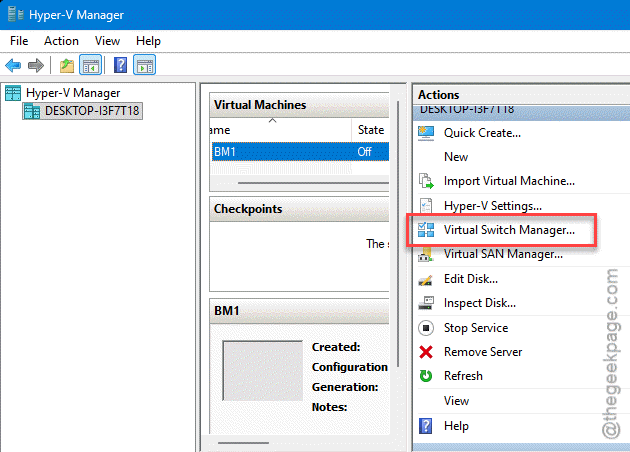Click Refresh action text
The height and width of the screenshot is (452, 630).
pyautogui.click(x=463, y=376)
